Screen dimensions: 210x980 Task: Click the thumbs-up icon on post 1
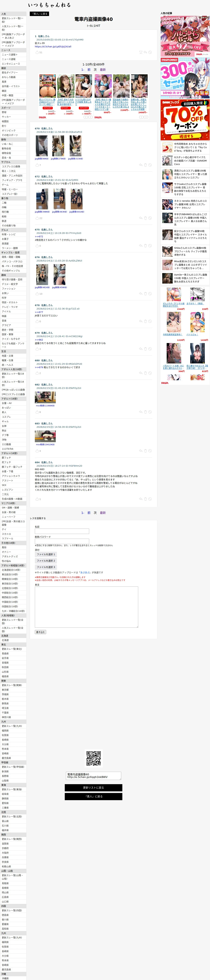coord(37,52)
